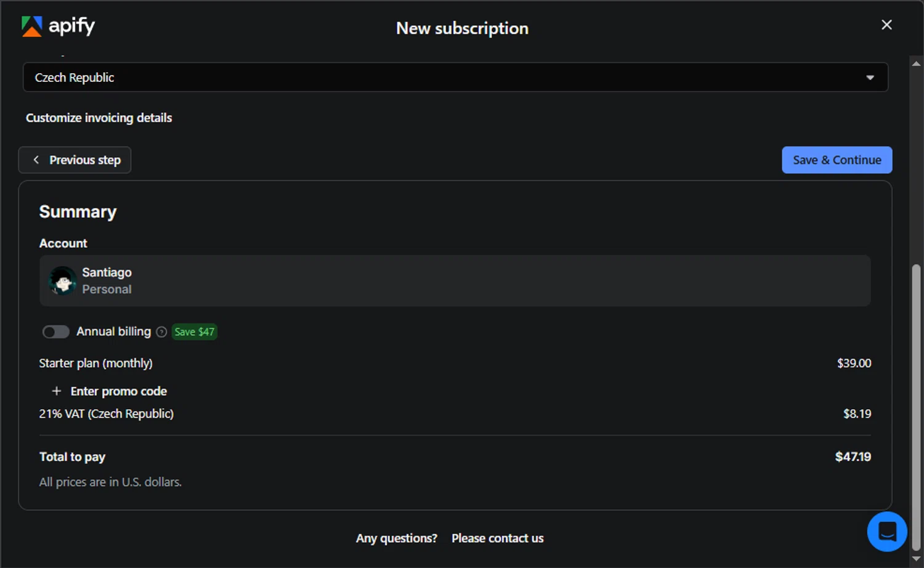
Task: Click the Save $47 badge
Action: pos(194,332)
